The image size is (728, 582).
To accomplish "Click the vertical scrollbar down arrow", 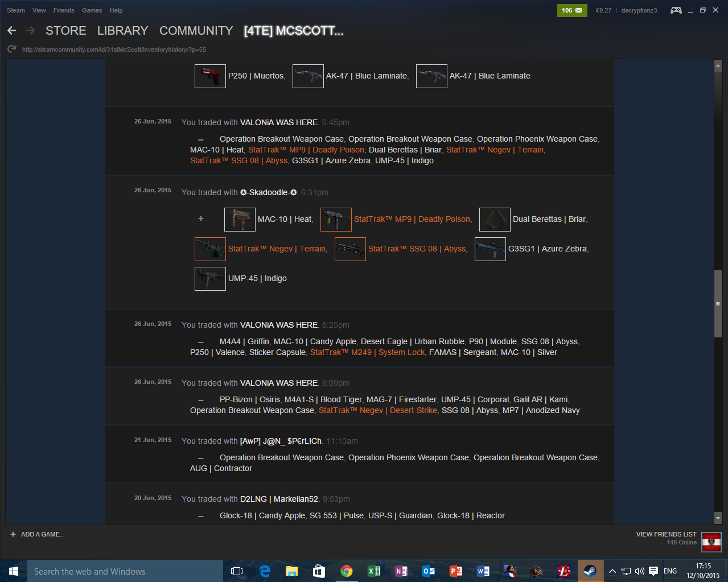I will [x=718, y=518].
